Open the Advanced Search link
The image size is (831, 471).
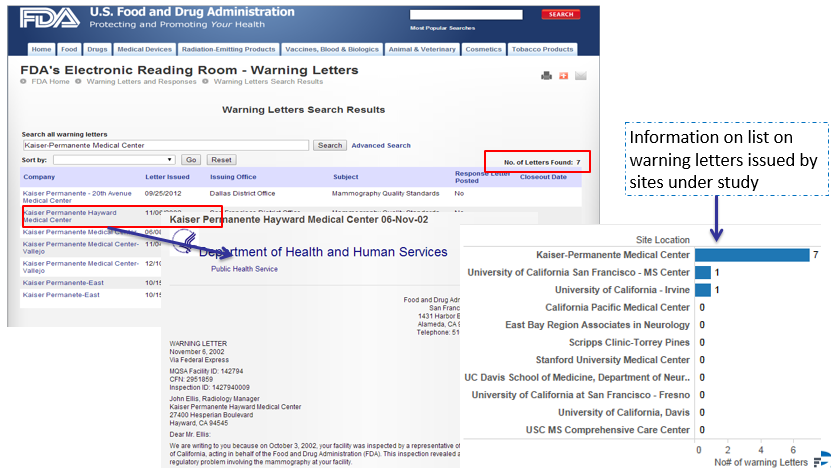[381, 145]
